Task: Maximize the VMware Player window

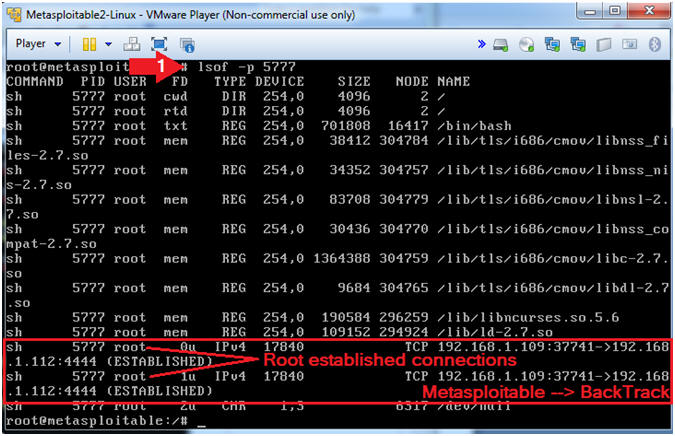Action: 615,11
